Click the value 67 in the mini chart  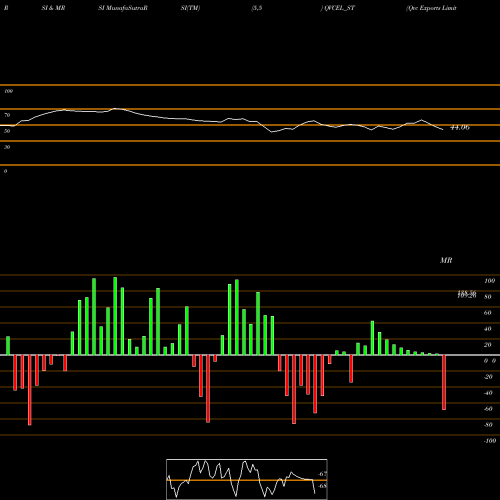(x=322, y=474)
